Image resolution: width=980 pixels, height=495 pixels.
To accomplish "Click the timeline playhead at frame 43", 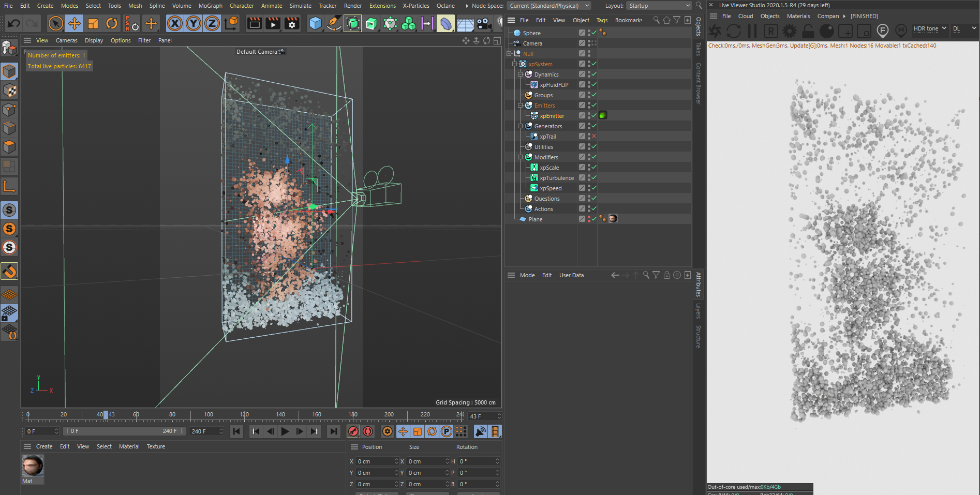I will coord(106,414).
